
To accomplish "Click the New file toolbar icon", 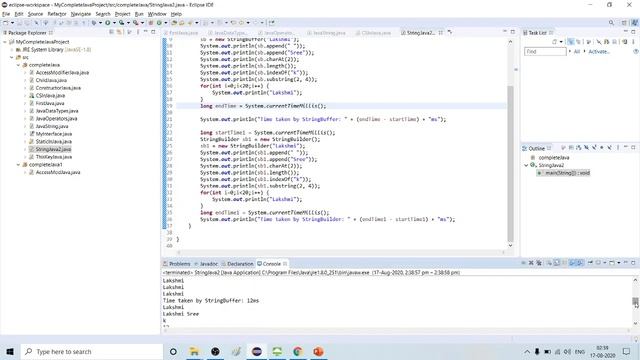I will point(6,23).
